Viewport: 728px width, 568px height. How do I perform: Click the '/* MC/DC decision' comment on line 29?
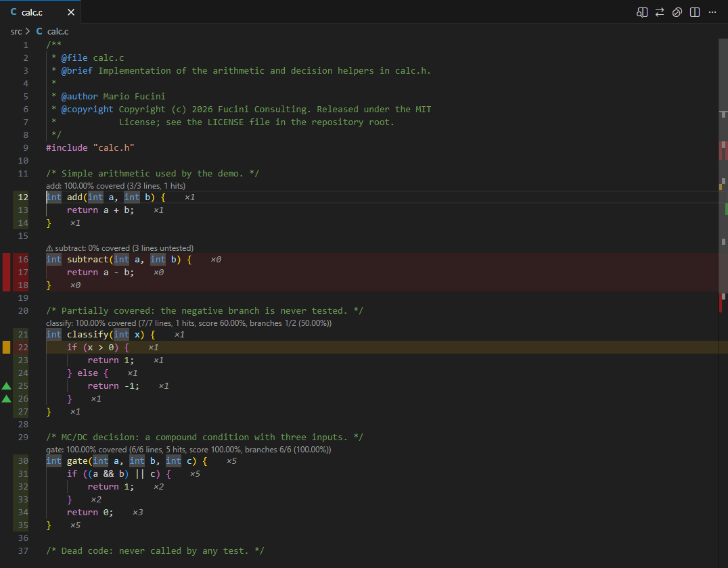pos(205,437)
